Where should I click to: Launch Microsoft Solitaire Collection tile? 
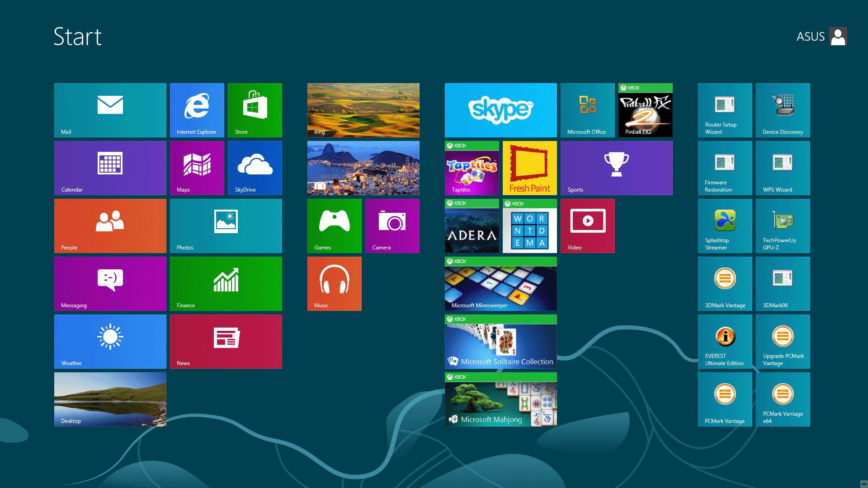click(x=501, y=342)
